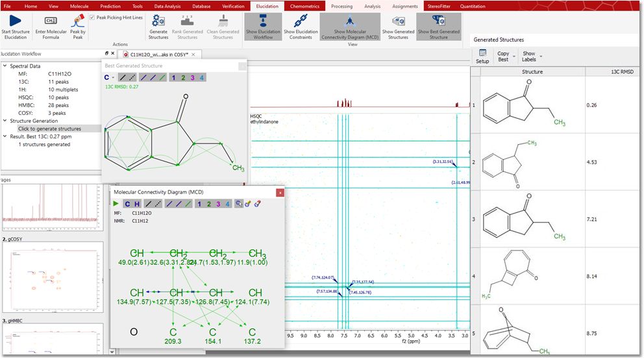Click scroll down arrow below pages panel
The height and width of the screenshot is (359, 644).
112,352
